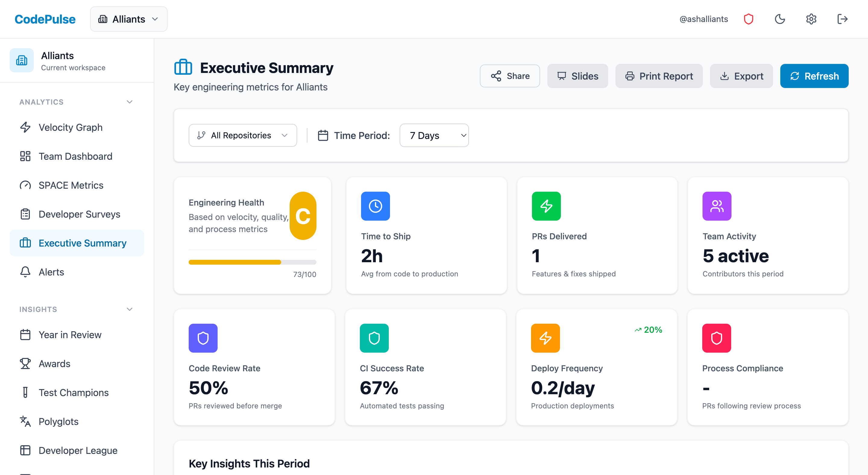The height and width of the screenshot is (475, 868).
Task: Select the Team Dashboard icon in sidebar
Action: (x=25, y=156)
